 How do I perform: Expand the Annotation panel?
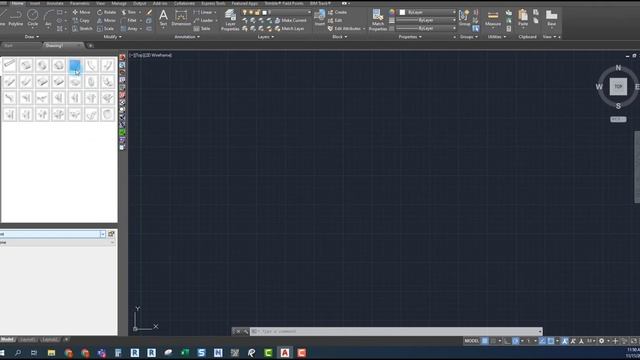(187, 37)
